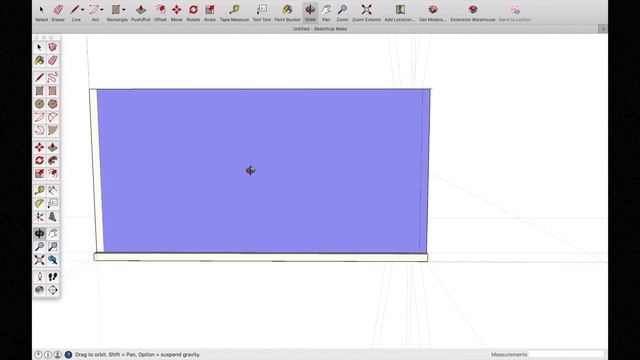Click the Measurements input field
640x360 pixels.
(566, 354)
